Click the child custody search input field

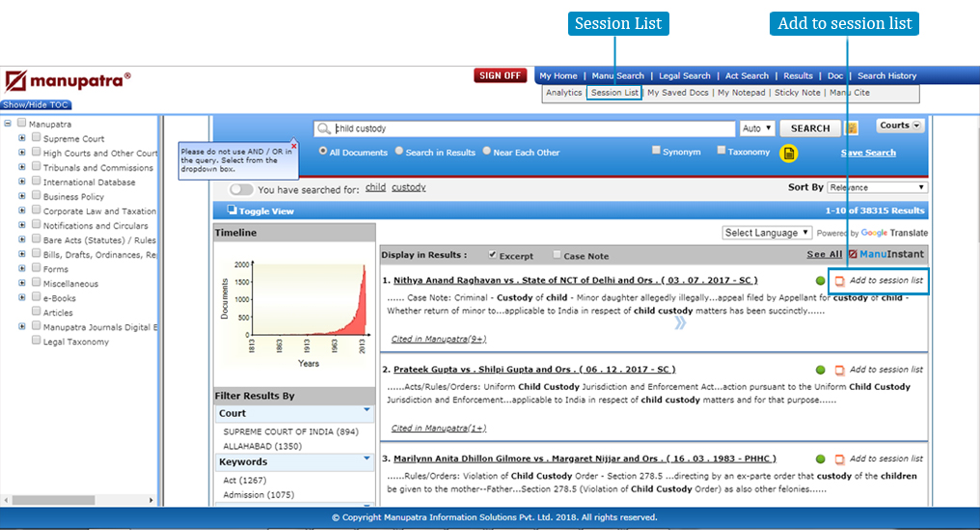pyautogui.click(x=525, y=128)
